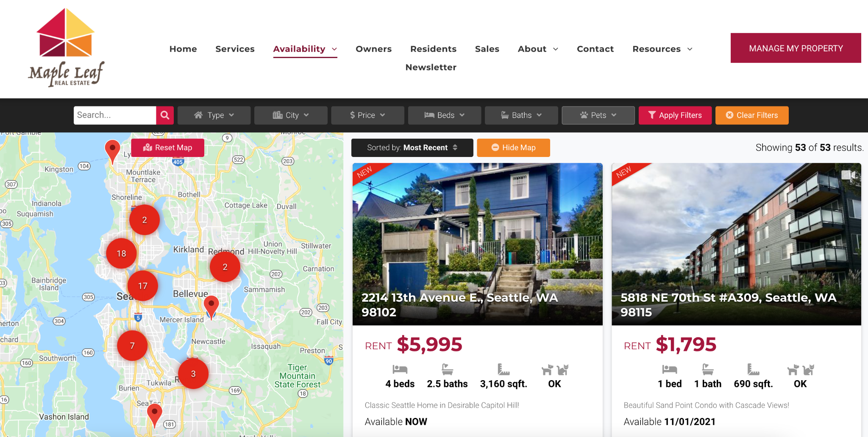This screenshot has height=437, width=868.
Task: Click the bath icon on the $5,995 listing
Action: [447, 370]
